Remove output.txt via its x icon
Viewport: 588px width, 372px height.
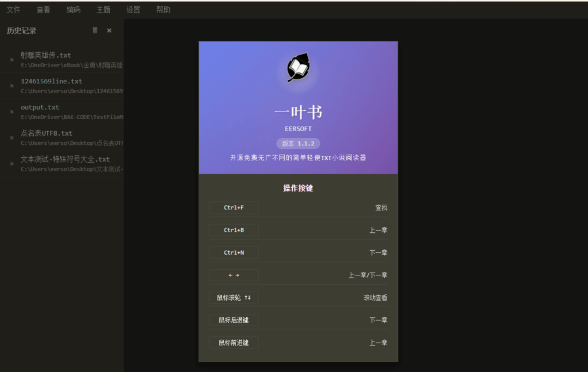11,111
